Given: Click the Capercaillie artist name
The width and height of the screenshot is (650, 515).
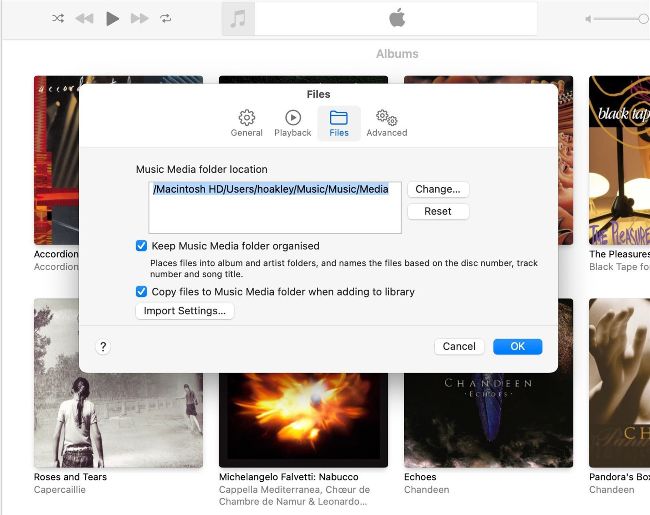Looking at the screenshot, I should click(x=60, y=490).
